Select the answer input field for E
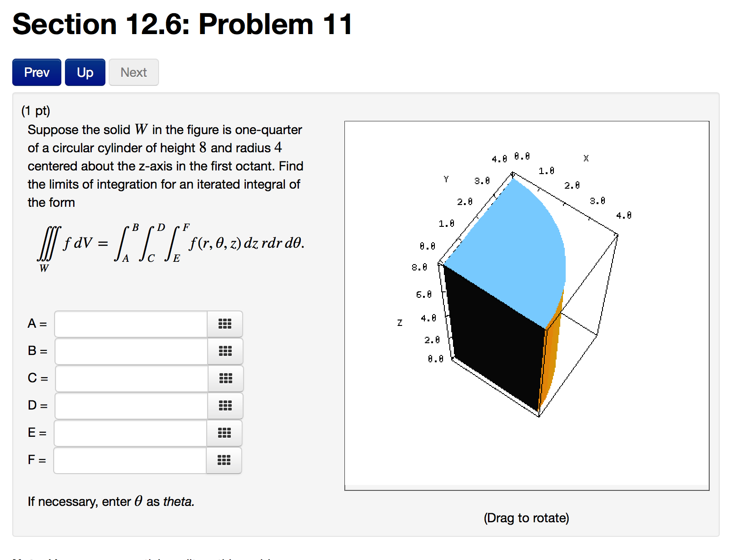 tap(130, 433)
